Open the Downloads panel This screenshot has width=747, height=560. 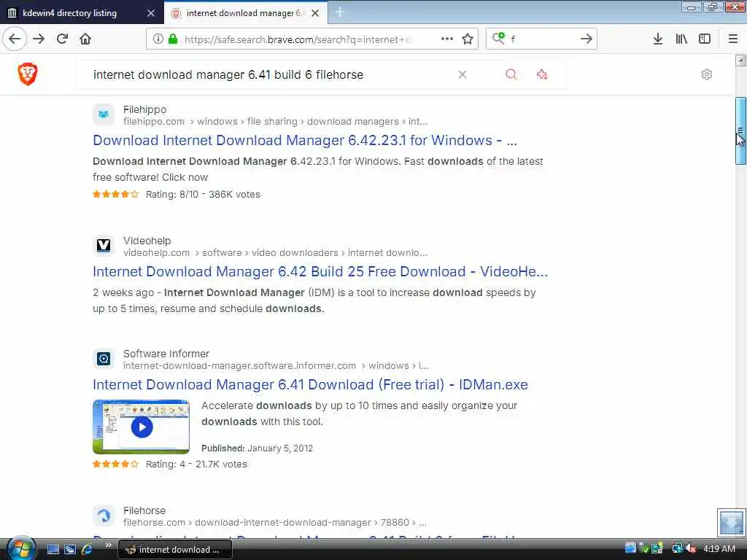(x=658, y=39)
